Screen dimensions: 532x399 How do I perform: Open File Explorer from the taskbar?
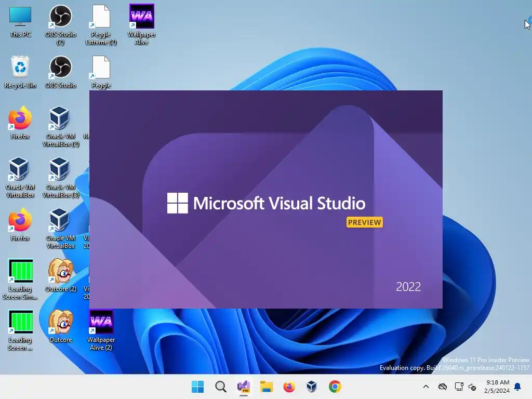pos(267,387)
